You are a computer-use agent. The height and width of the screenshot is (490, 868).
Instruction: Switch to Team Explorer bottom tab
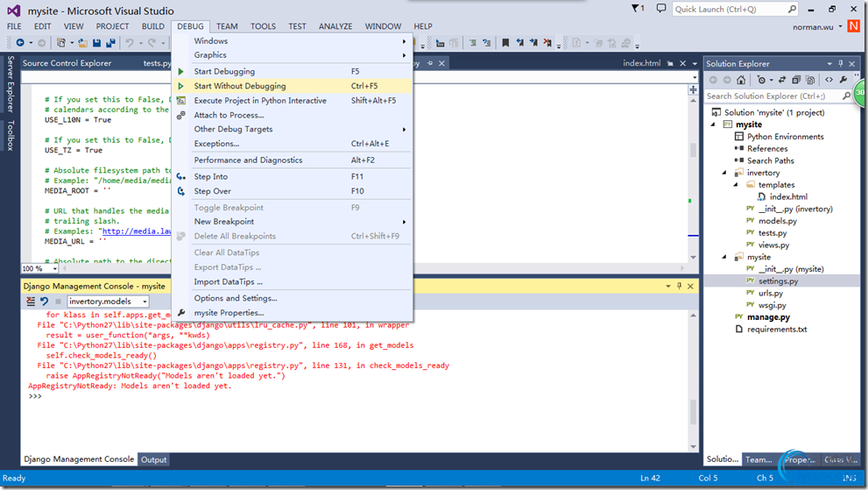(759, 459)
